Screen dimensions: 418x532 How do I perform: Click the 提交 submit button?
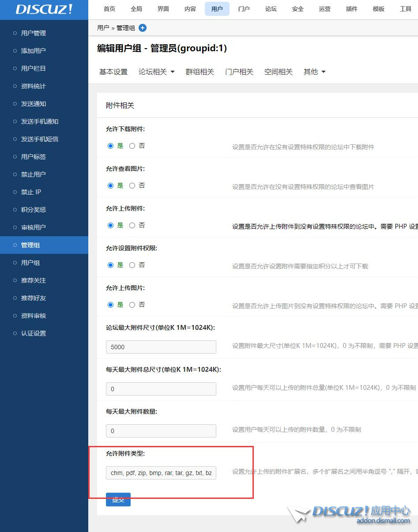(118, 499)
